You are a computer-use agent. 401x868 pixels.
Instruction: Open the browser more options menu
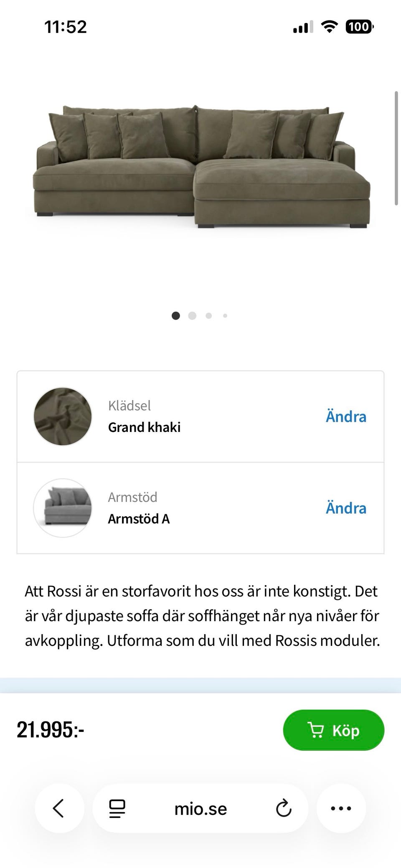click(x=341, y=808)
